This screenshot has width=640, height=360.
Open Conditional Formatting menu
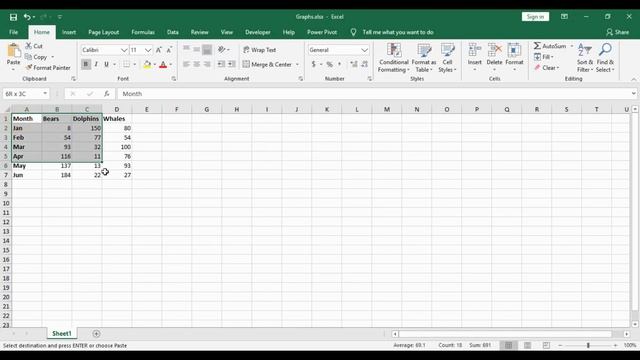pyautogui.click(x=393, y=58)
